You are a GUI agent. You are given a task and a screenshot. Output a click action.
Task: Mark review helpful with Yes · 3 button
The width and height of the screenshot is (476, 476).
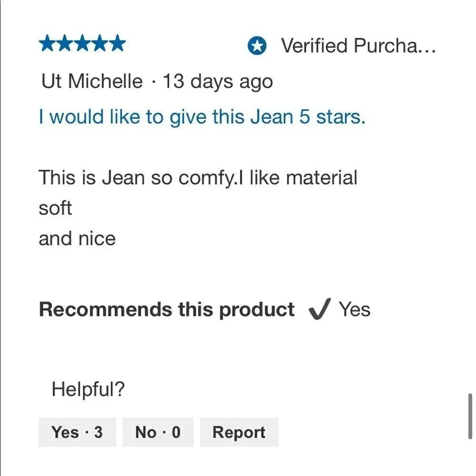[77, 432]
